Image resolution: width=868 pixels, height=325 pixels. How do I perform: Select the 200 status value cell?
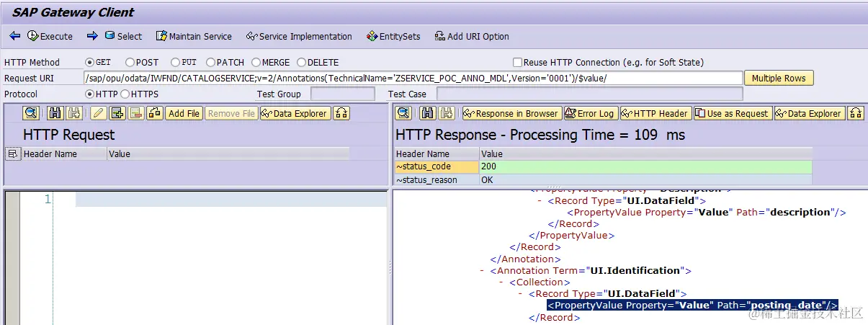point(646,166)
